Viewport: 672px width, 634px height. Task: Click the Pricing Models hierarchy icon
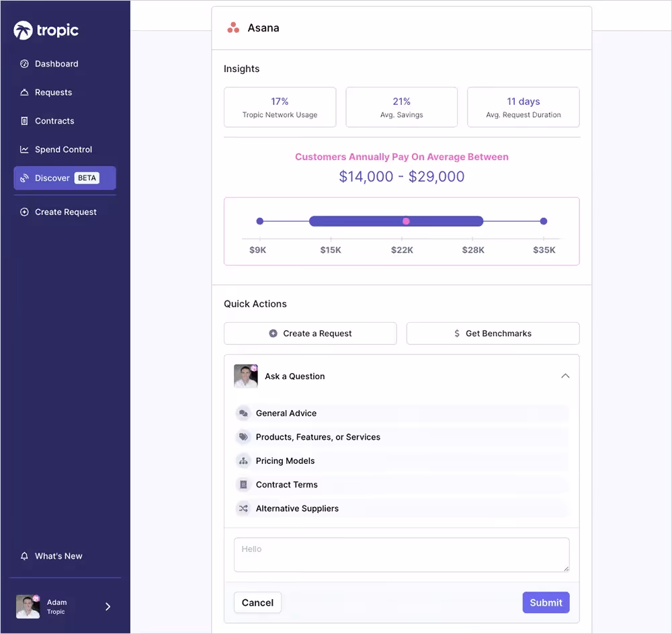pos(243,461)
